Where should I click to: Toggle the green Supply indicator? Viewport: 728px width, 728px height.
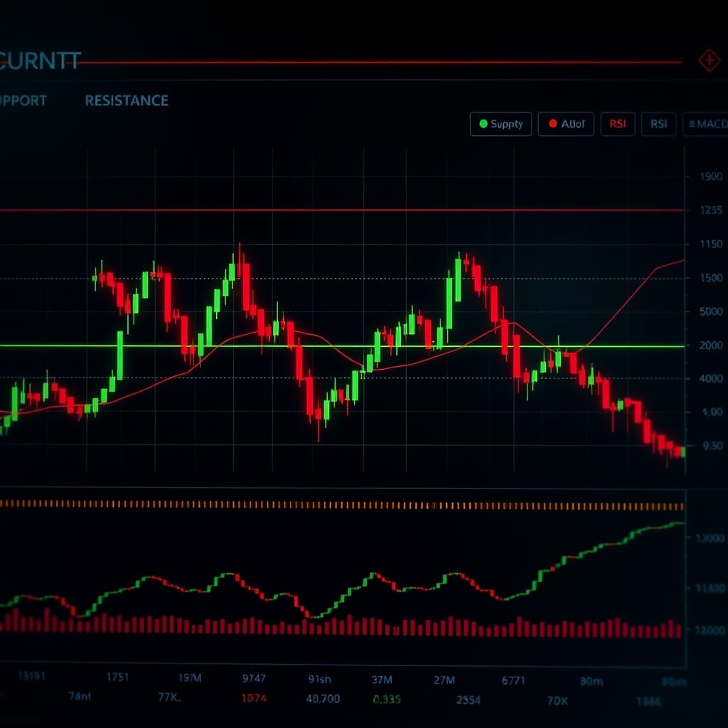[500, 124]
